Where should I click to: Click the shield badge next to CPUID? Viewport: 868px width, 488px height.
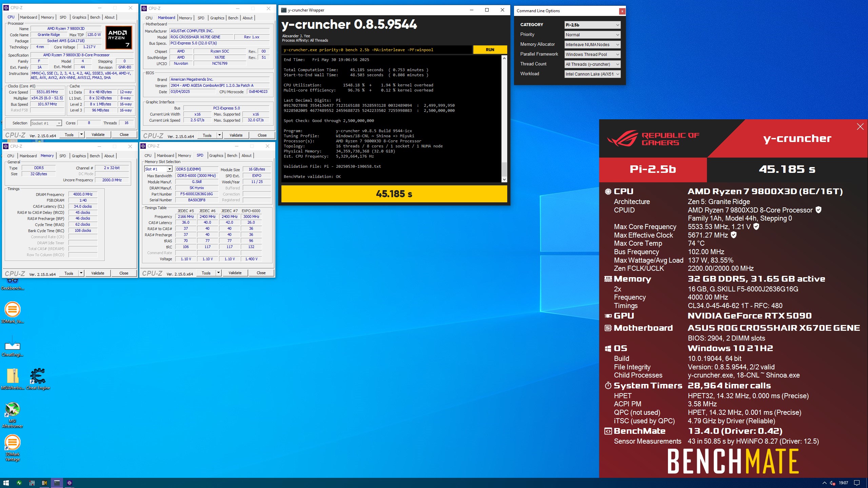coord(818,210)
